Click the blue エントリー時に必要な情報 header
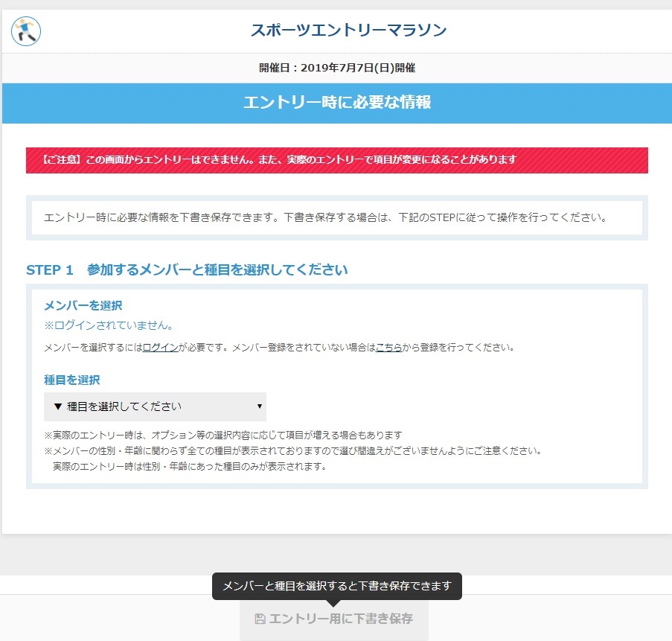Image resolution: width=672 pixels, height=641 pixels. (x=336, y=103)
